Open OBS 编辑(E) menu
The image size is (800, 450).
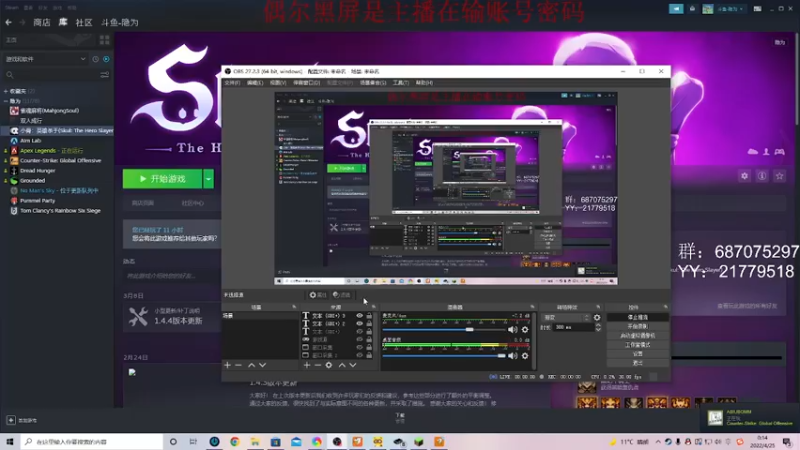pos(255,83)
